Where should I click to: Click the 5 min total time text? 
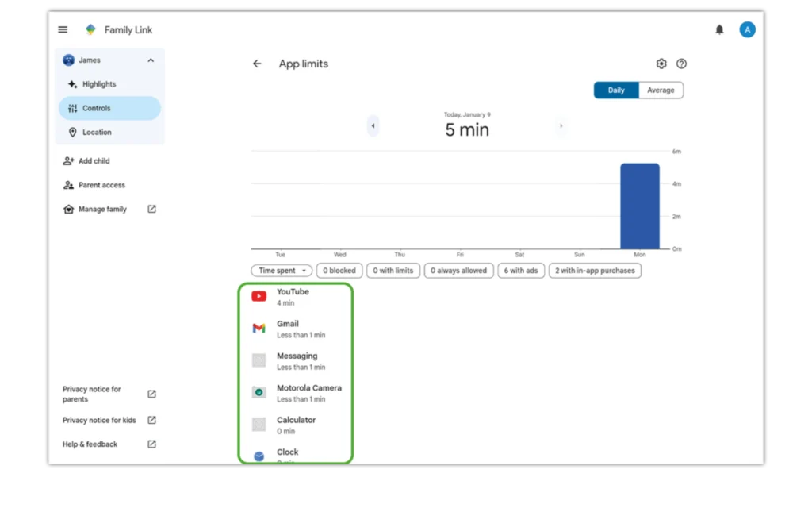point(467,130)
